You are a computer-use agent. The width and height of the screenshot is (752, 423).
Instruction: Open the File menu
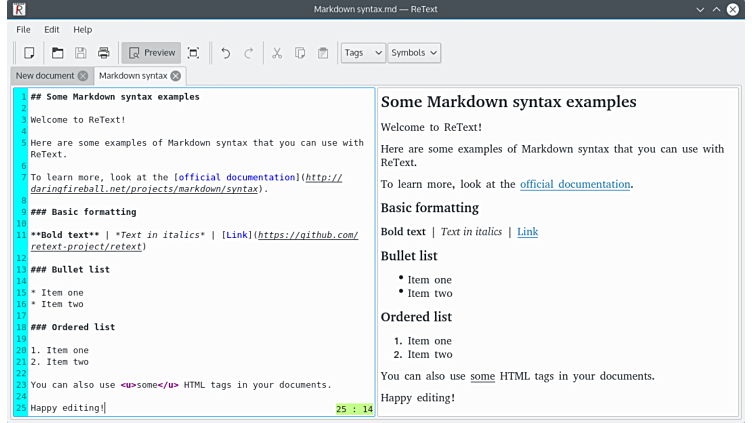pyautogui.click(x=23, y=30)
